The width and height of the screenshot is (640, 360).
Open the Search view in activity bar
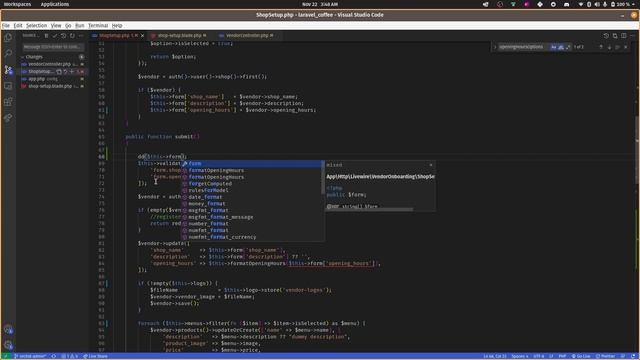8,53
